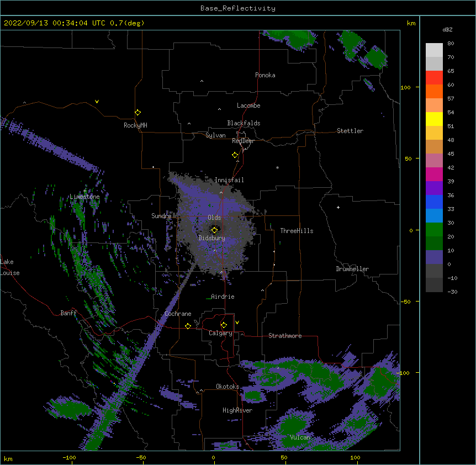Pick the orange legend swatch below 60
This screenshot has height=465, width=476.
tap(434, 91)
